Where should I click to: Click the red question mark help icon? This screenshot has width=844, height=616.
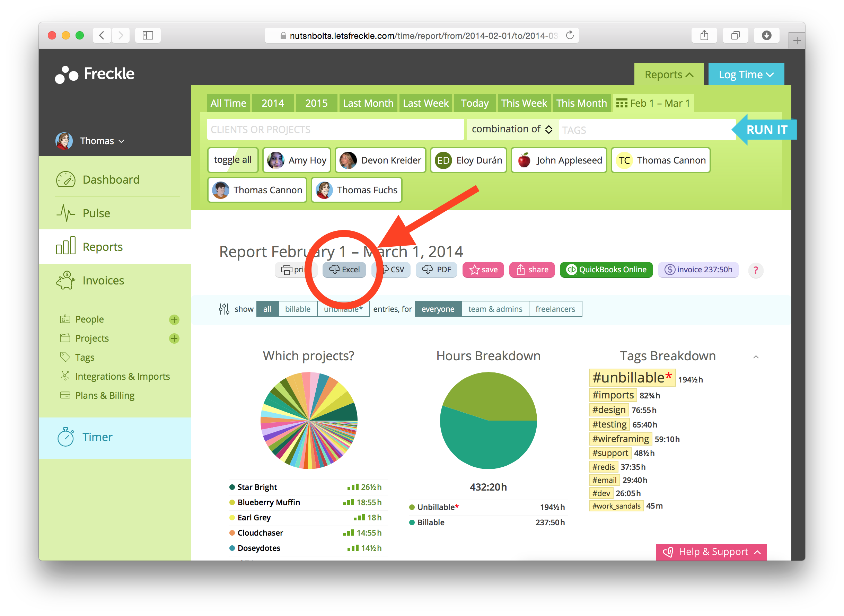click(x=755, y=270)
